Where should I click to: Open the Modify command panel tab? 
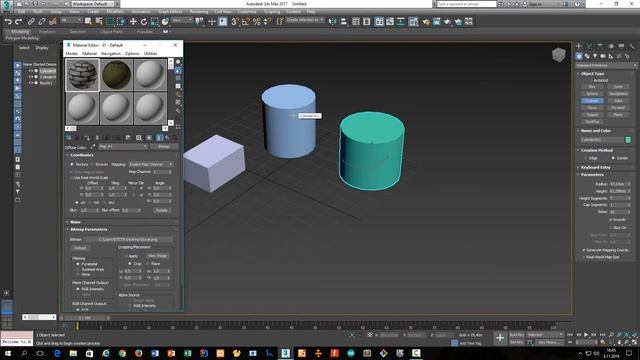(589, 46)
